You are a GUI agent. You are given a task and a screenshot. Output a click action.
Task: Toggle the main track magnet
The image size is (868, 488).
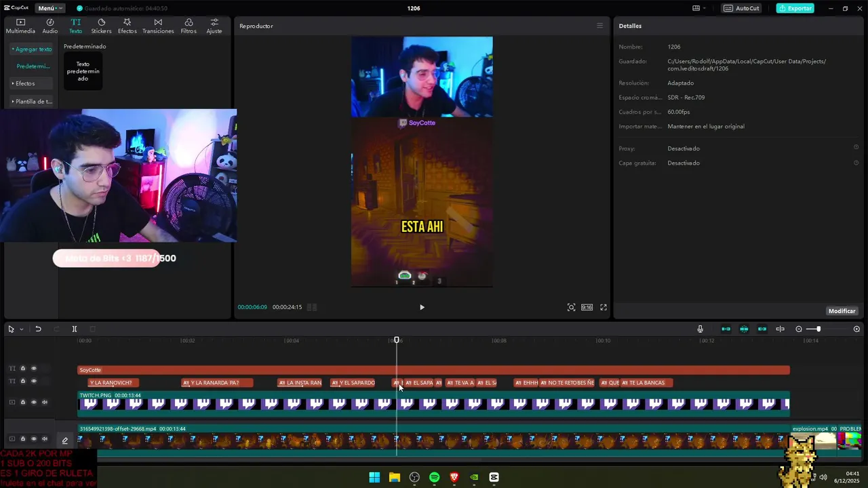726,329
